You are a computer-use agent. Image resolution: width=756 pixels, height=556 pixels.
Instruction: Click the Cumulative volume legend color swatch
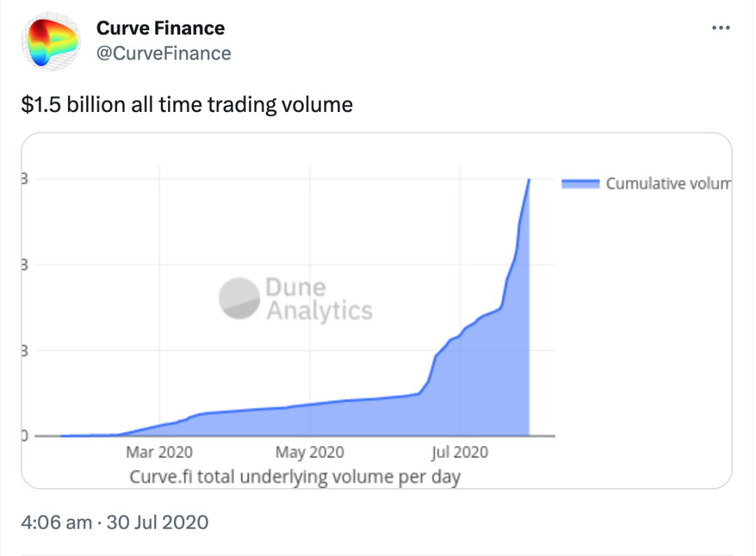coord(580,183)
